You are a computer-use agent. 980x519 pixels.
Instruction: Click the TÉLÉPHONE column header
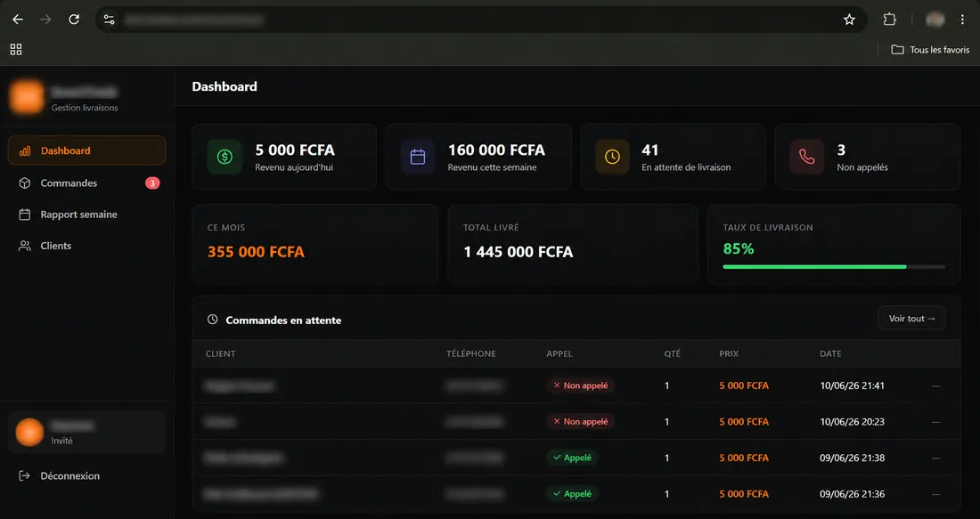(471, 353)
